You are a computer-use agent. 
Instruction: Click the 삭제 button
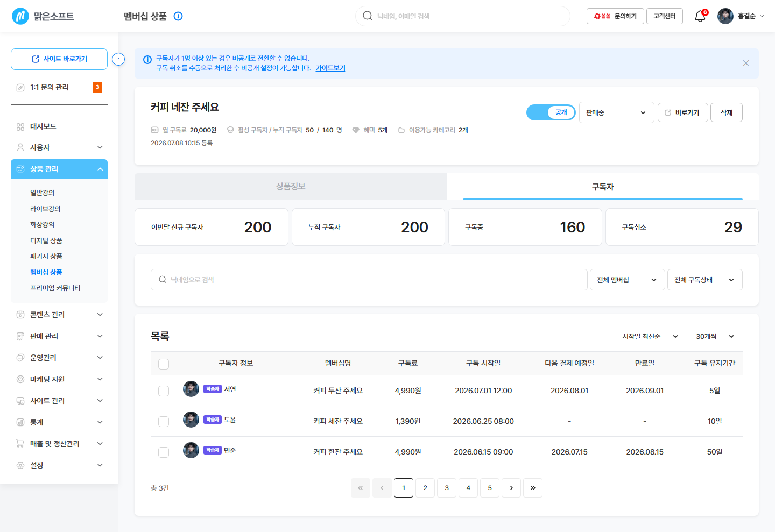[x=727, y=112]
